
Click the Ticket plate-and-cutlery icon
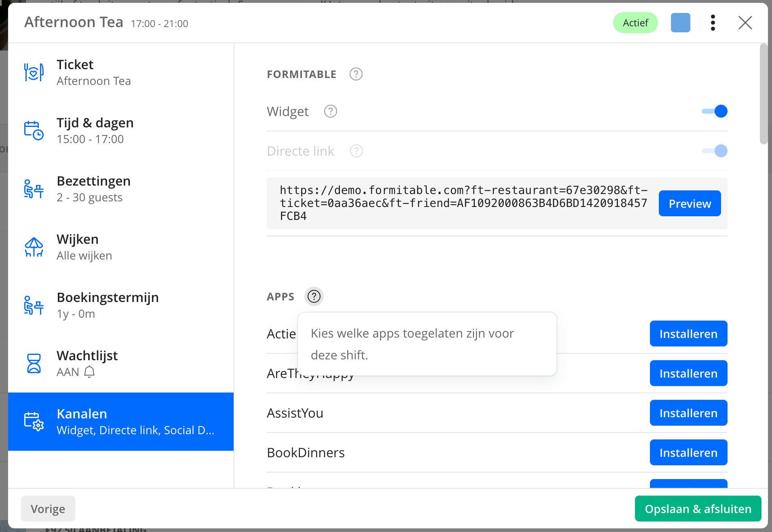click(x=34, y=72)
